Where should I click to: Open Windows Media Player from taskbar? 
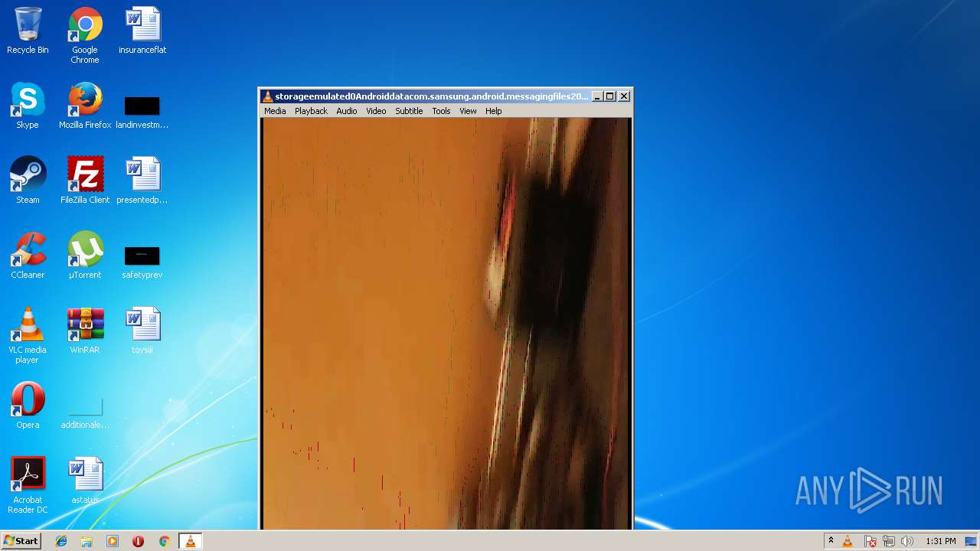tap(113, 541)
